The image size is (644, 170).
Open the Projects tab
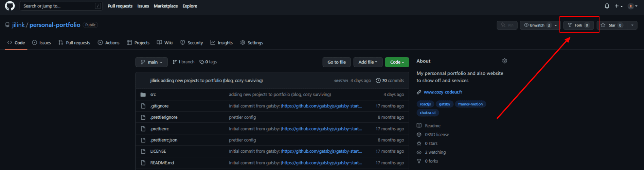[138, 42]
